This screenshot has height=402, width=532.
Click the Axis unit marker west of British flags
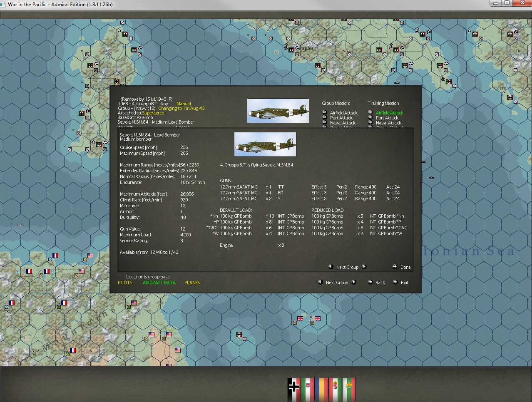pos(239,335)
